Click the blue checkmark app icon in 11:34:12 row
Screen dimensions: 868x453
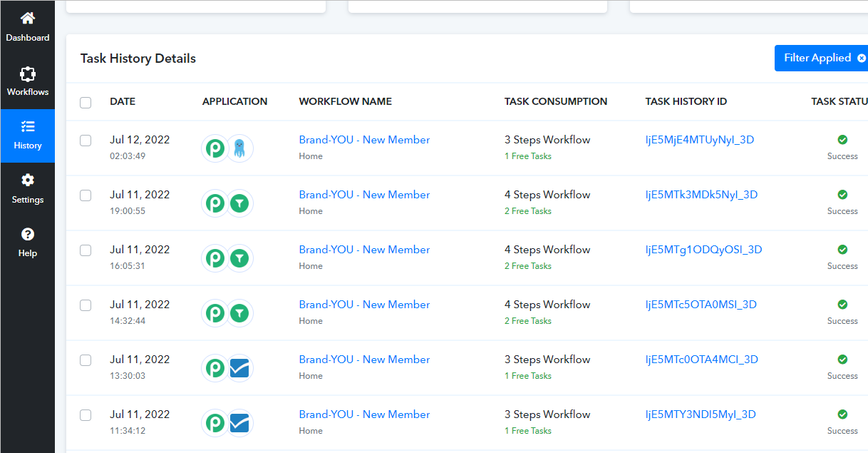pyautogui.click(x=240, y=423)
